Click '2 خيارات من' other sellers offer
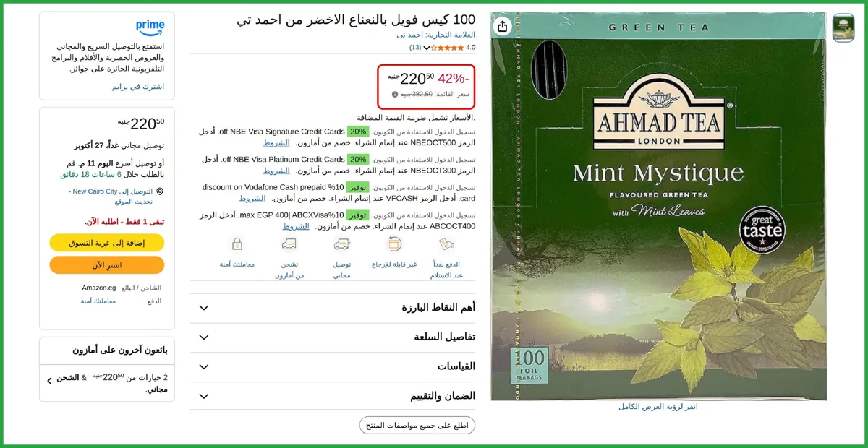This screenshot has width=868, height=448. pos(111,382)
